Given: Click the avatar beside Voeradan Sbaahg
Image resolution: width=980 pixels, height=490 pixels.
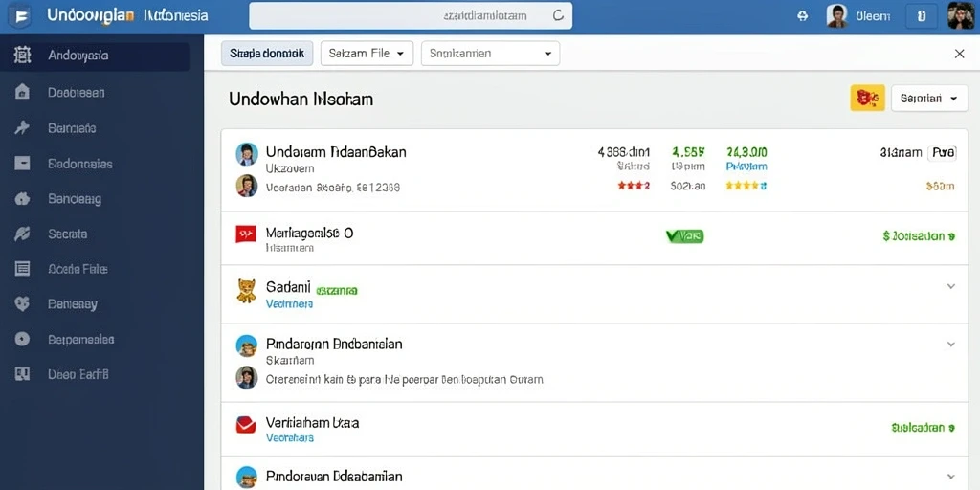Looking at the screenshot, I should click(x=247, y=186).
